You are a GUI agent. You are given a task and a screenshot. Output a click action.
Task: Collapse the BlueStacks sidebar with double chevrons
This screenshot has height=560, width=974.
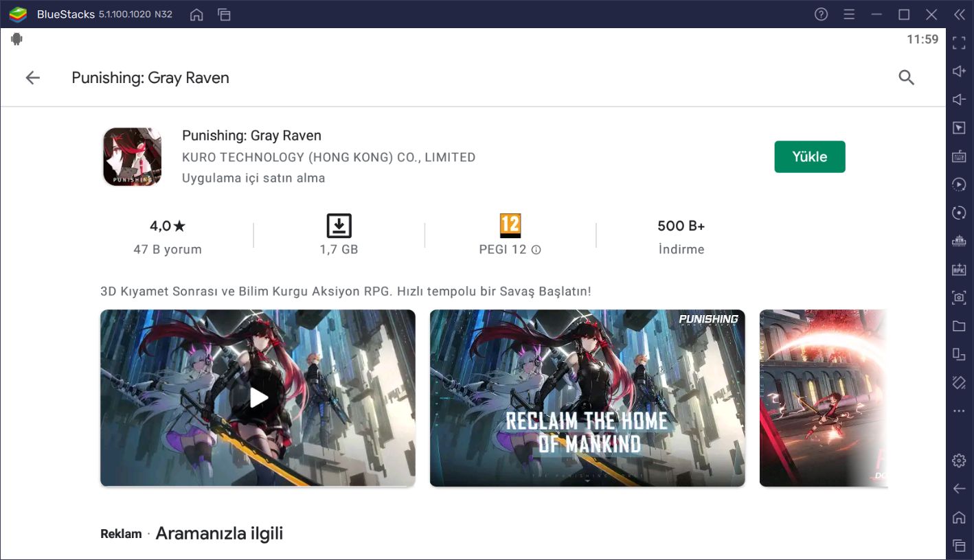pyautogui.click(x=959, y=14)
